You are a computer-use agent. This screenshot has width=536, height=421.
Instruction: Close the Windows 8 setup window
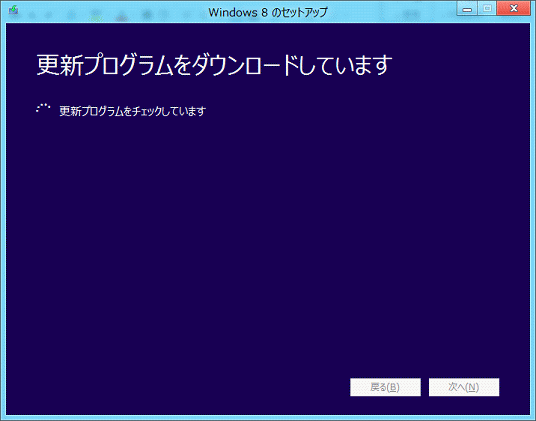click(513, 9)
